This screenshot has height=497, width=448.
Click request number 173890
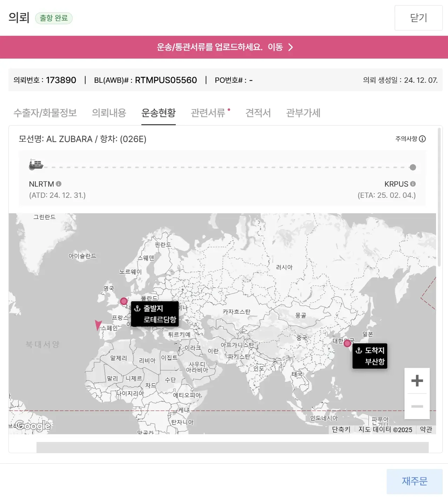click(61, 80)
